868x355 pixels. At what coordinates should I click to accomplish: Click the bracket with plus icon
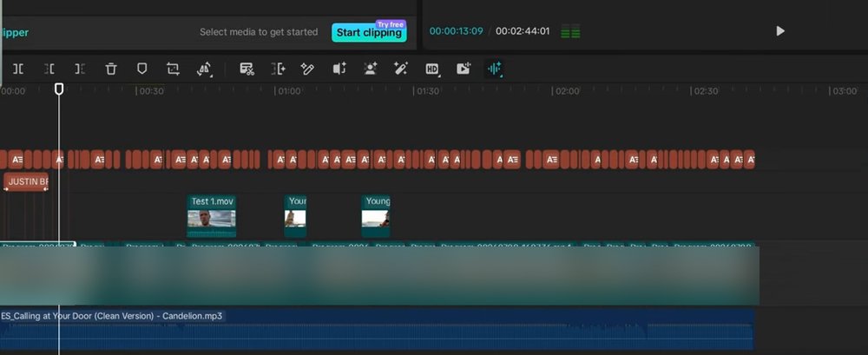point(278,69)
